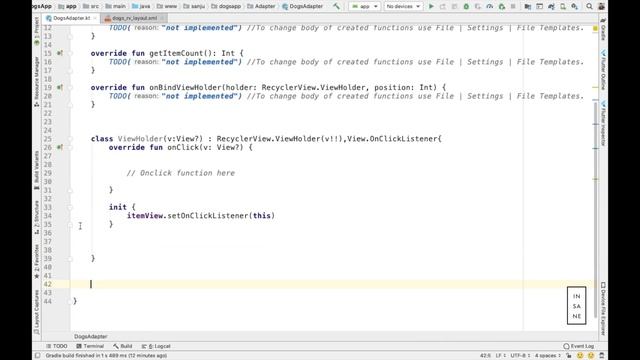Open the Profiler speedometer icon
Image resolution: width=640 pixels, height=360 pixels.
point(490,6)
